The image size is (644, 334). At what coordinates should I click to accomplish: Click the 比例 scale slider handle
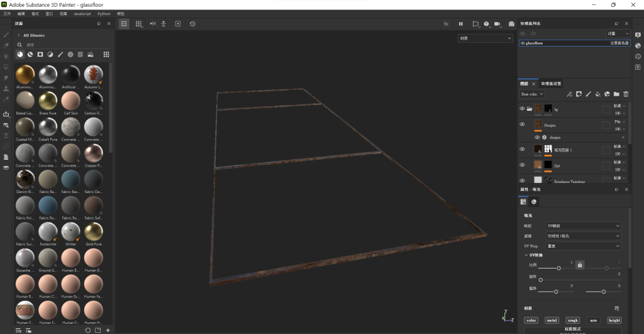tap(558, 268)
